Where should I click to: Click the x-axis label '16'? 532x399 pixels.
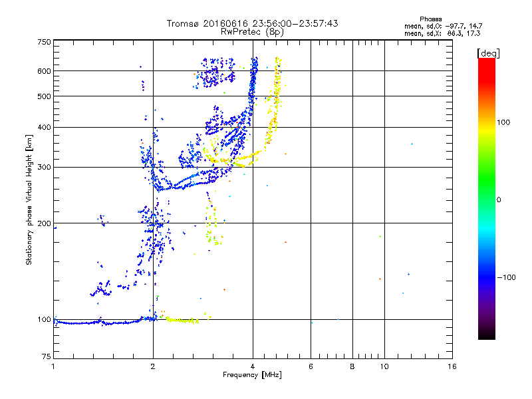[x=452, y=366]
